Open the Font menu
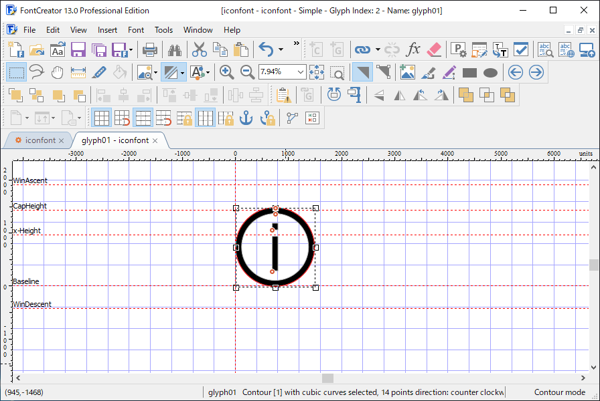 pyautogui.click(x=136, y=30)
